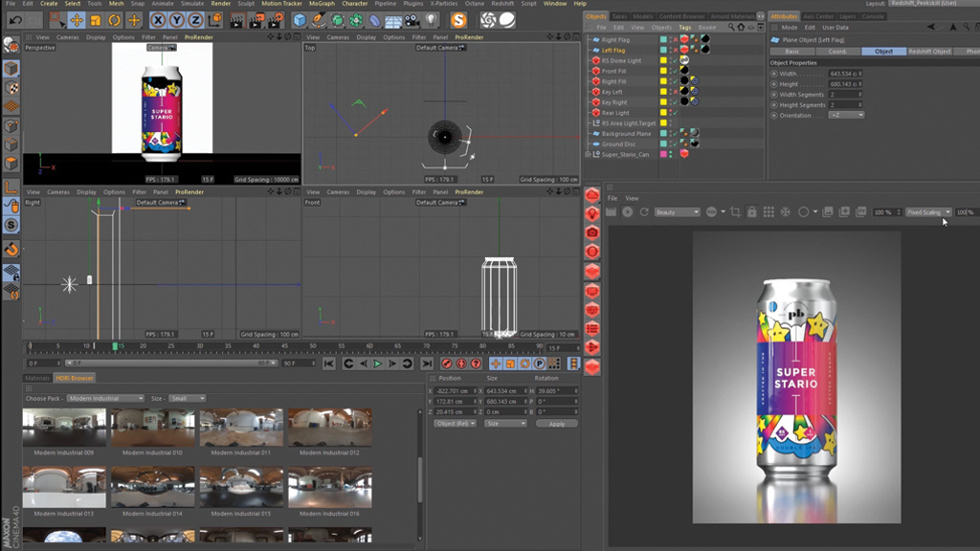Select the Rotate tool
This screenshot has width=980, height=551.
pyautogui.click(x=115, y=20)
